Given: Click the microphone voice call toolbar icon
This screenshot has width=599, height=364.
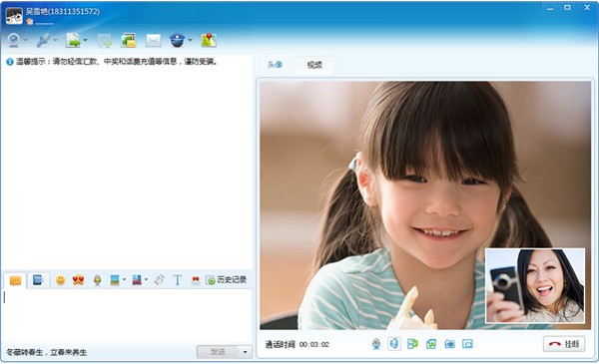Looking at the screenshot, I should point(43,40).
